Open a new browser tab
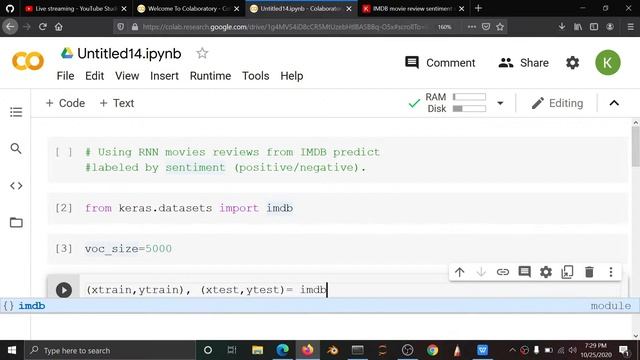The image size is (640, 360). pos(478,8)
